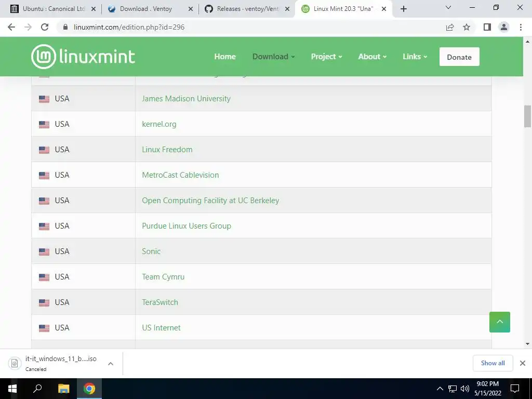Open taskbar clock showing 9:02 PM
532x399 pixels.
[x=487, y=389]
